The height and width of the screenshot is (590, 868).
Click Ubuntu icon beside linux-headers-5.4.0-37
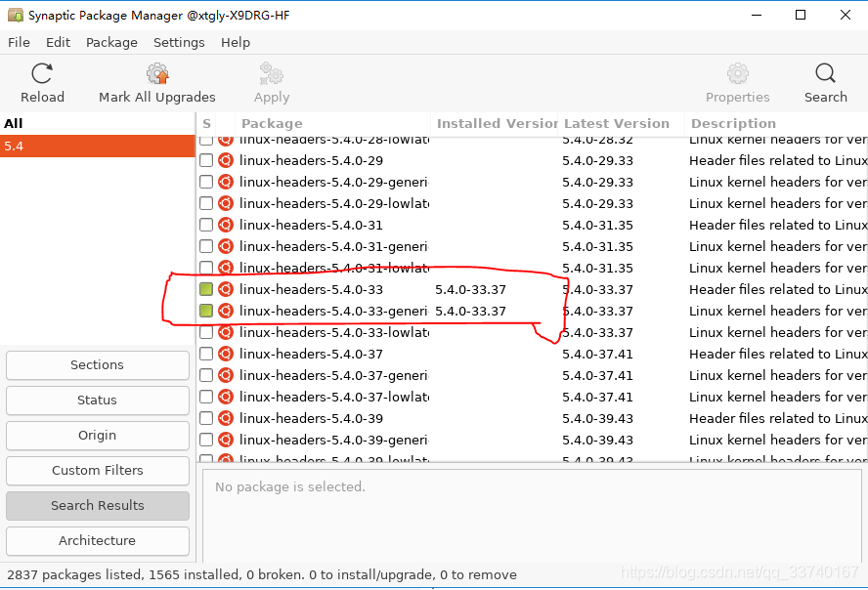tap(225, 354)
